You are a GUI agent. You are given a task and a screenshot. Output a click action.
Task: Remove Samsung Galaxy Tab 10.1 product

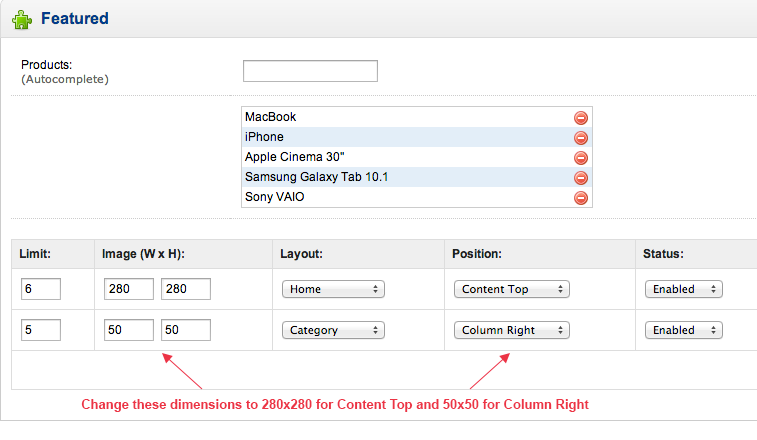click(580, 178)
